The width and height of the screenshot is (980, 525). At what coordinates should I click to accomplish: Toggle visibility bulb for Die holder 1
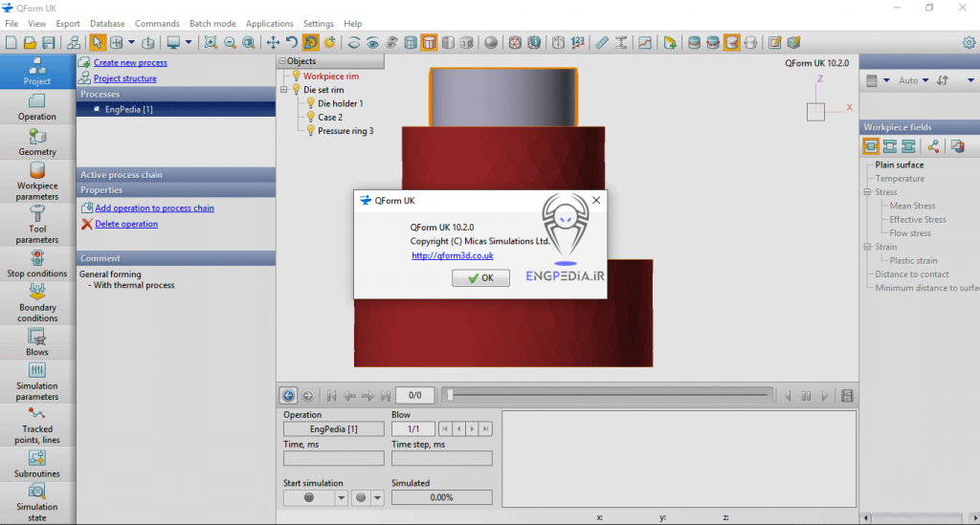pyautogui.click(x=310, y=103)
